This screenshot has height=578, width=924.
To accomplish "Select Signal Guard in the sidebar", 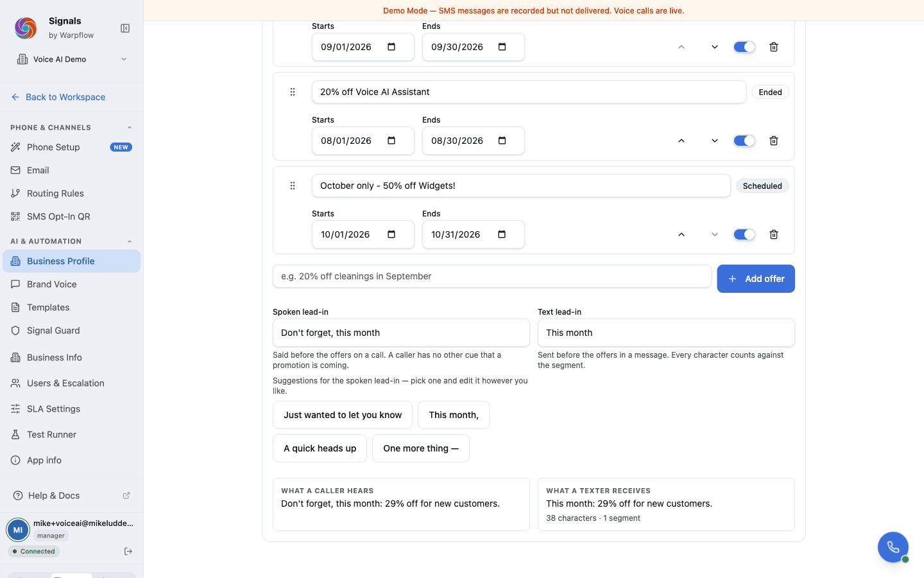I will (71, 331).
